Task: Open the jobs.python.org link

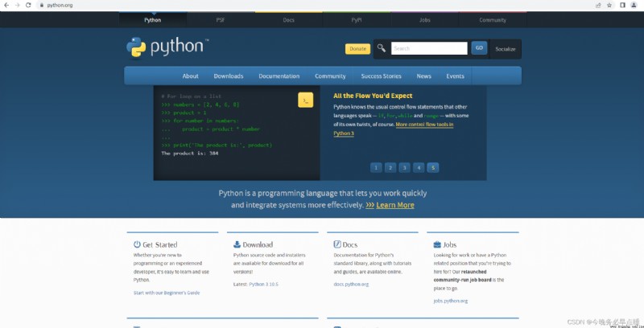Action: tap(451, 301)
